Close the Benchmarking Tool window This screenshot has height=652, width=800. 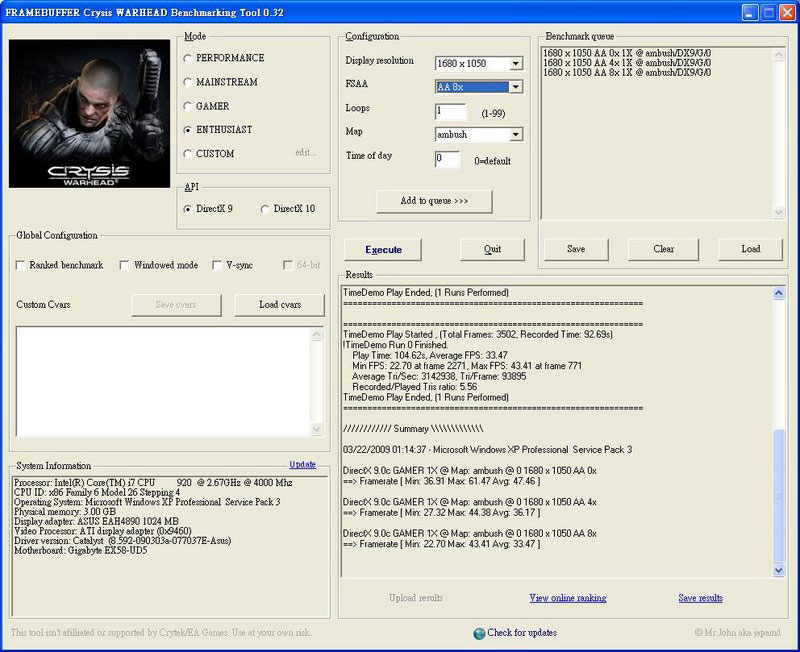pos(788,12)
